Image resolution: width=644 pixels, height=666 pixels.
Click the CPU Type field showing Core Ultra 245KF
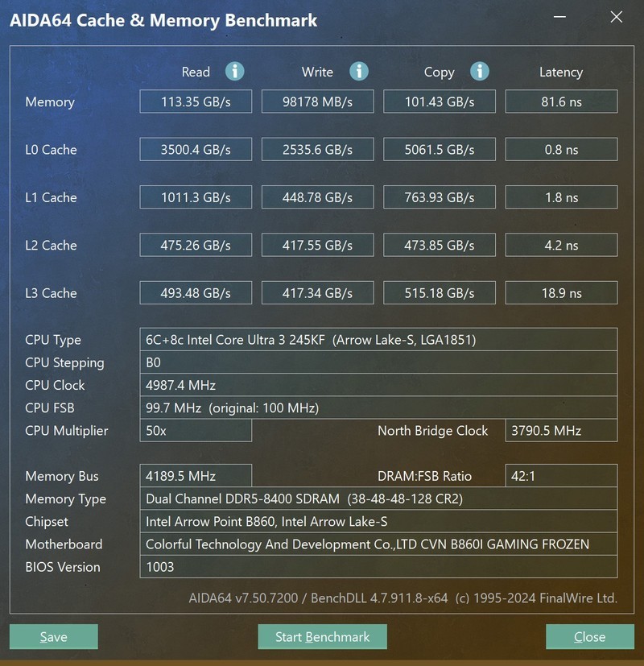click(x=378, y=339)
